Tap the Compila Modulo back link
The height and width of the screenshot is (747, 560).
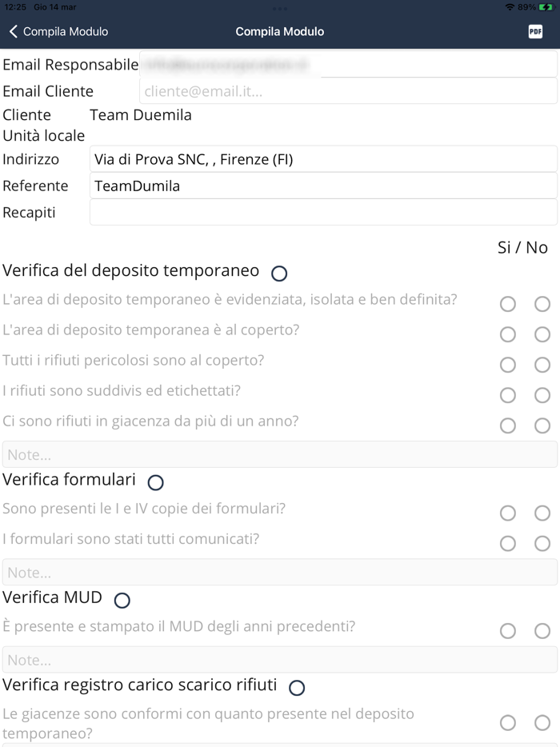point(64,30)
